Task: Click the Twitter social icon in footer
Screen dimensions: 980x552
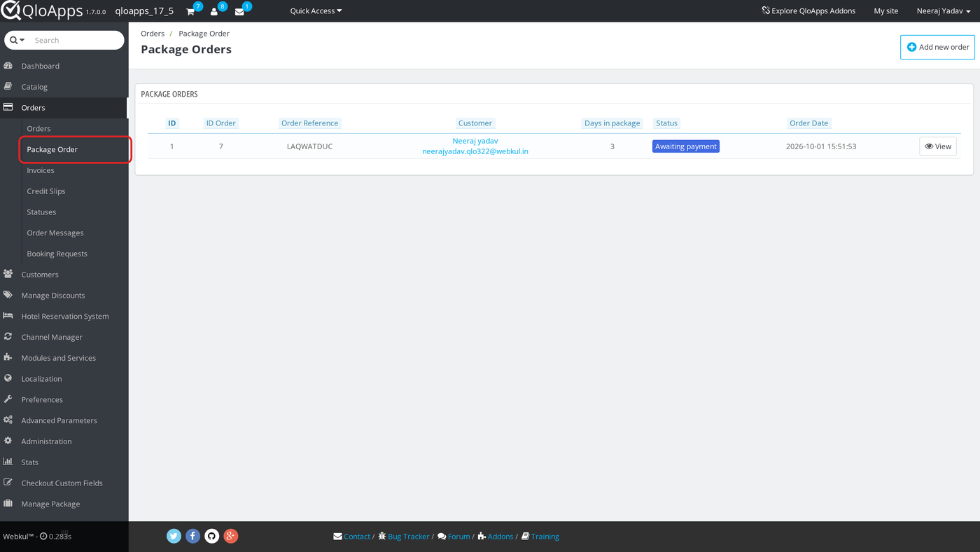Action: pyautogui.click(x=174, y=536)
